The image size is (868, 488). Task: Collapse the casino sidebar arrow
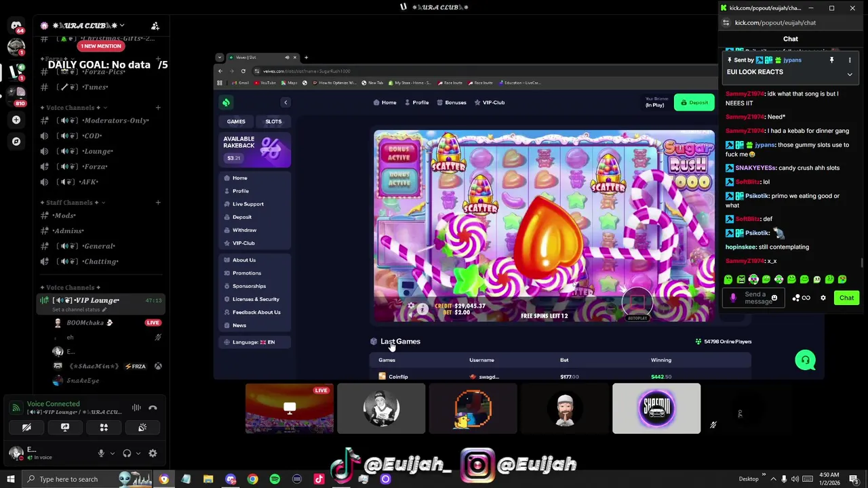285,102
